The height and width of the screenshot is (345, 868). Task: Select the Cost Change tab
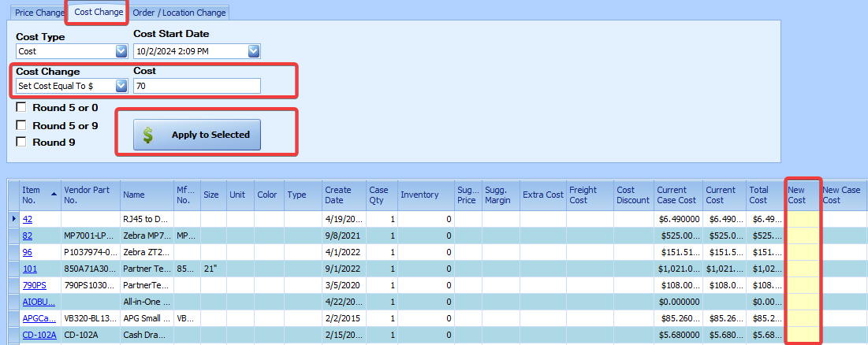point(99,13)
